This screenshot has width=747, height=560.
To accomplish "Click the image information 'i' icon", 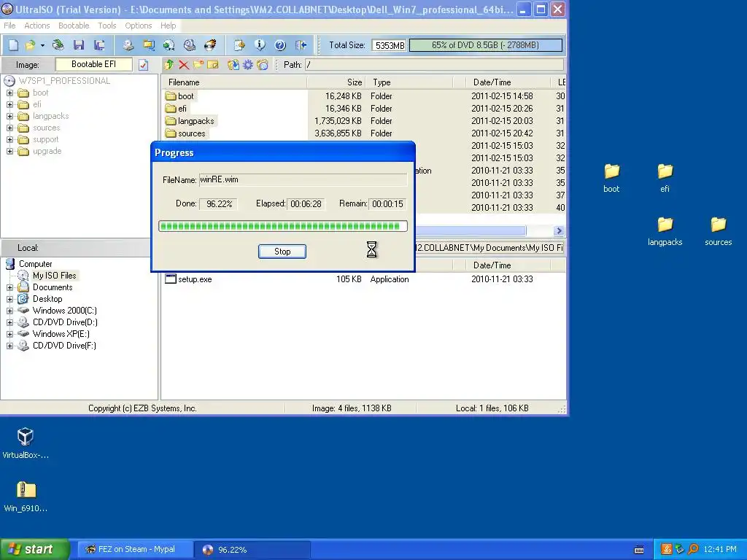I will pyautogui.click(x=260, y=45).
